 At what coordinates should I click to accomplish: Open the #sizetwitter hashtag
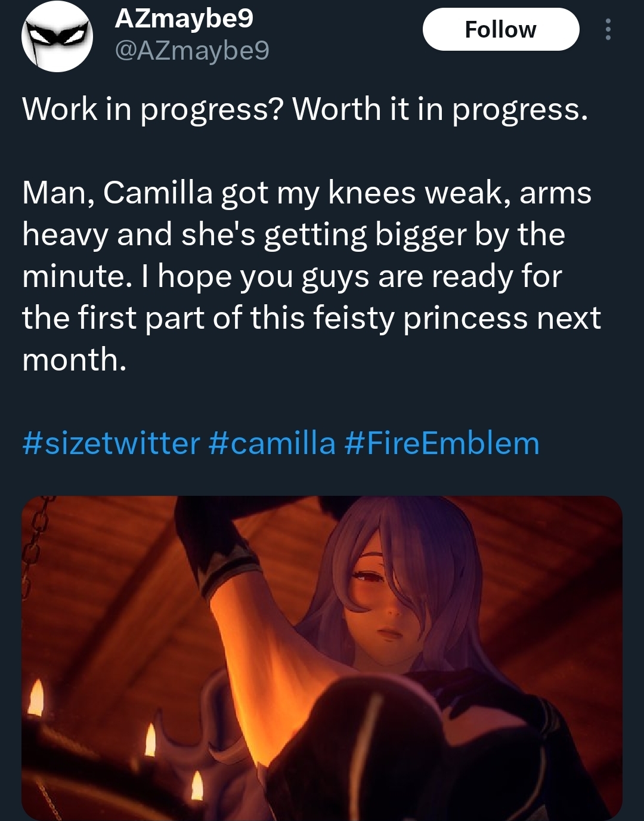(111, 443)
